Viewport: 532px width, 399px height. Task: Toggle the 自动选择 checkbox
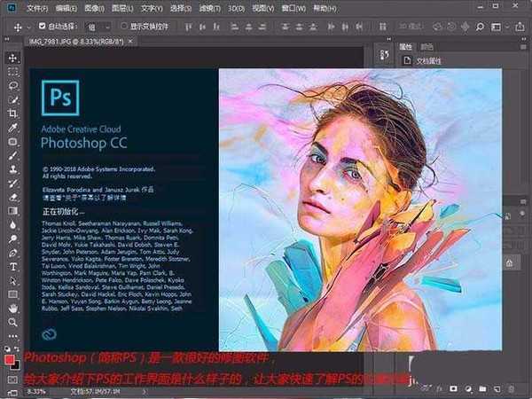pyautogui.click(x=41, y=27)
